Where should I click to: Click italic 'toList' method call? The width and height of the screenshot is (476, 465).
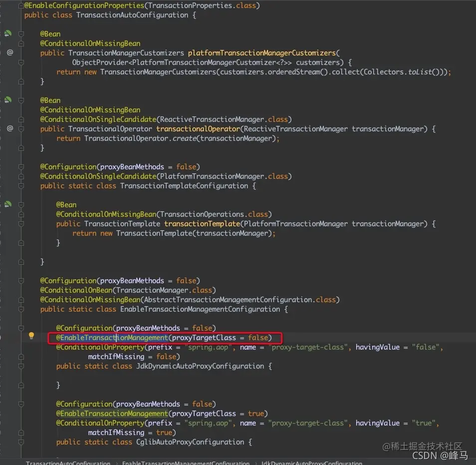point(420,72)
